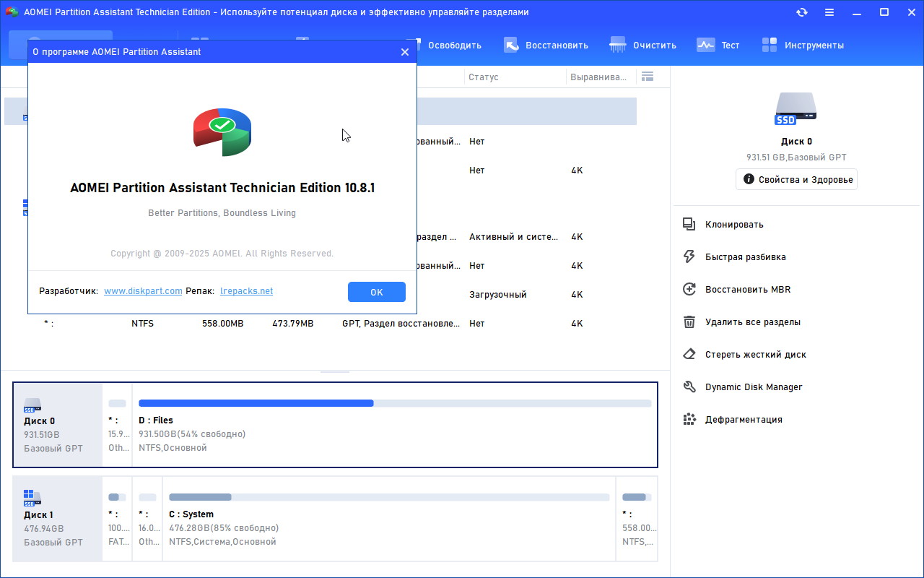
Task: Select Диск 0 in the disk map
Action: 58,425
